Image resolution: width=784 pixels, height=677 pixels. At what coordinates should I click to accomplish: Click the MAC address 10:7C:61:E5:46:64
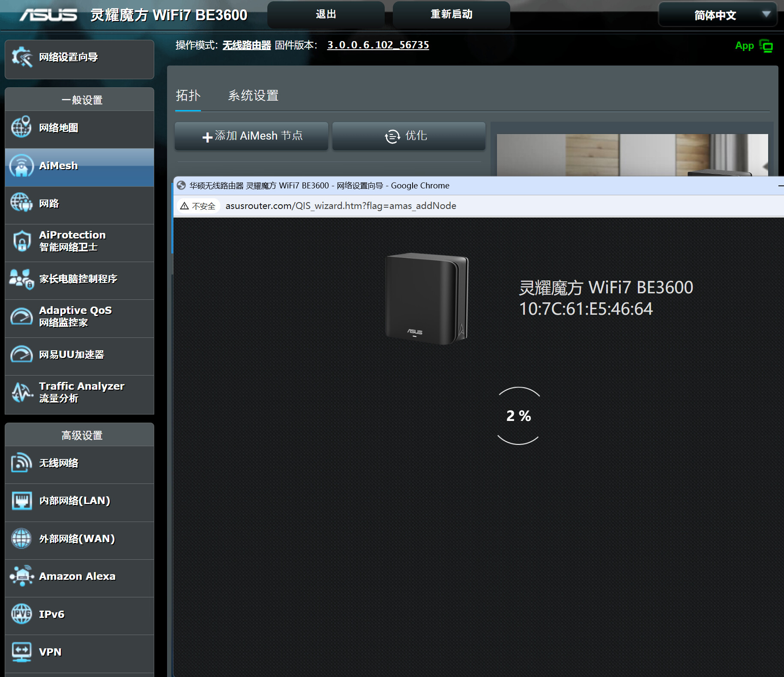tap(586, 309)
